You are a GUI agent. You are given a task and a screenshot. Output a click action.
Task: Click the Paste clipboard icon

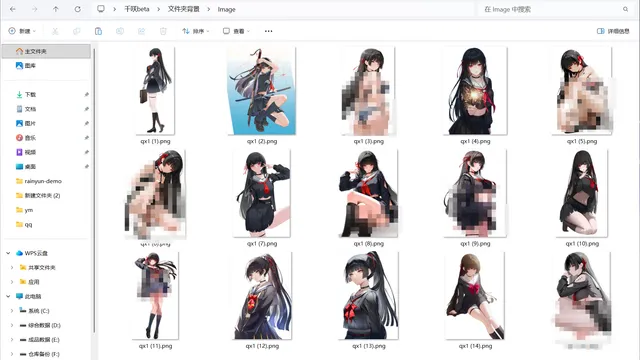tap(98, 31)
